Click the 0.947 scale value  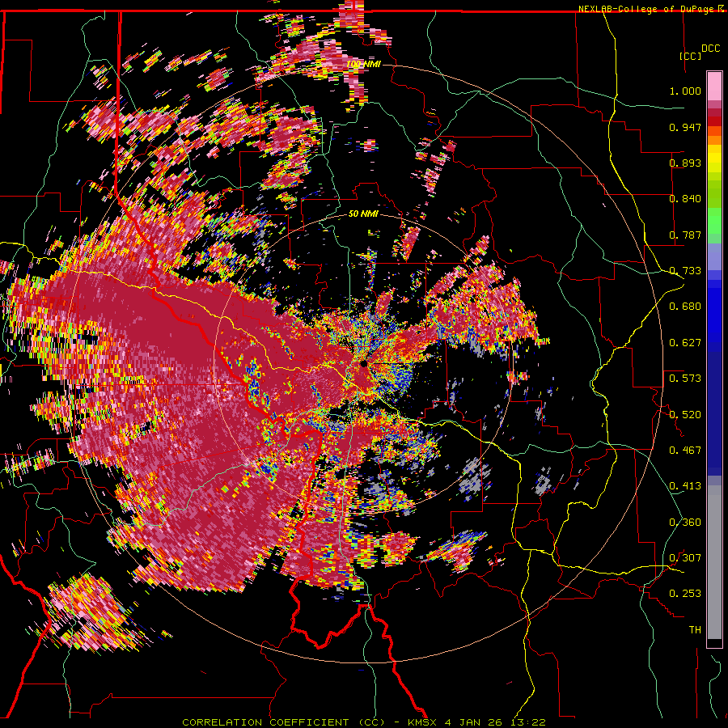click(685, 127)
